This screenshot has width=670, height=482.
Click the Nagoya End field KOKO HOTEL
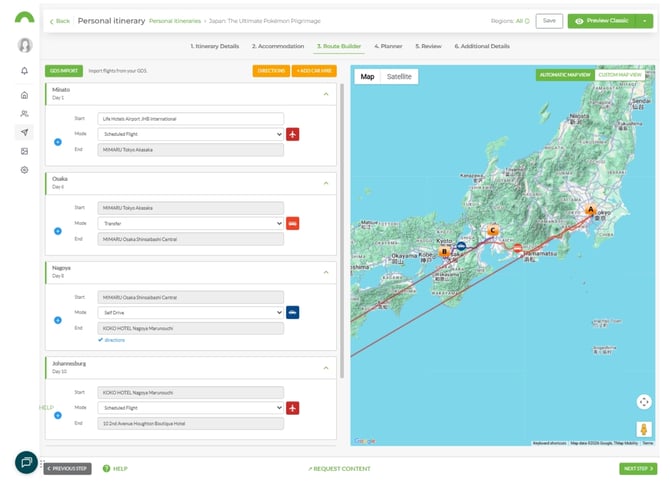(x=190, y=328)
